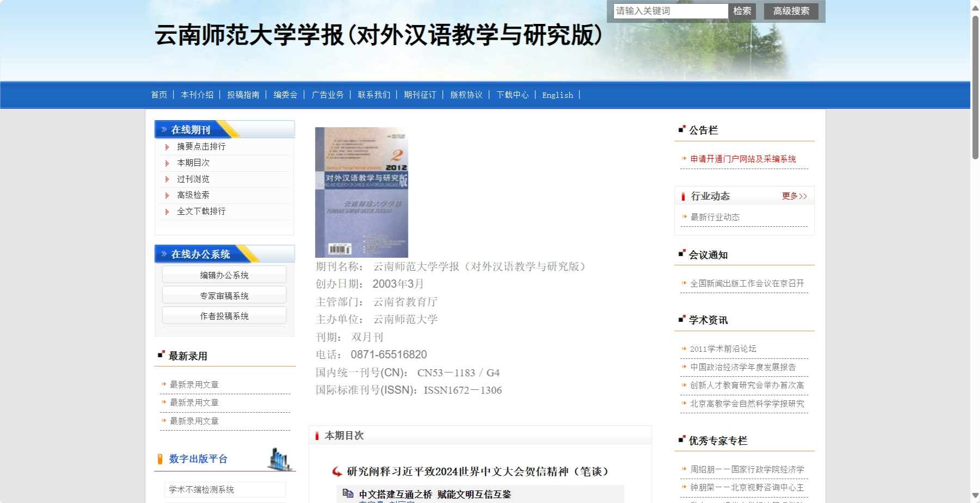This screenshot has width=980, height=503.
Task: Open 本期目次 in the sidebar list
Action: point(193,163)
